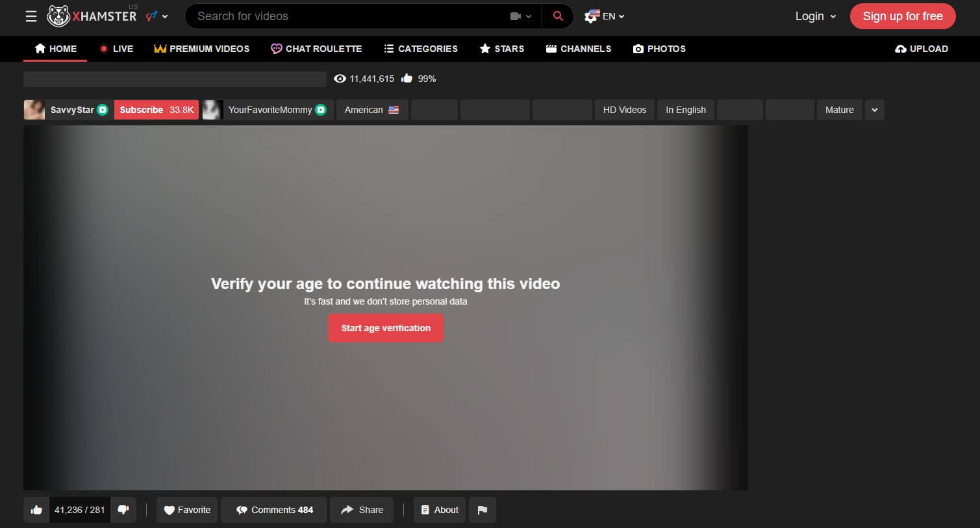Report the video via flag icon
This screenshot has width=980, height=528.
482,510
